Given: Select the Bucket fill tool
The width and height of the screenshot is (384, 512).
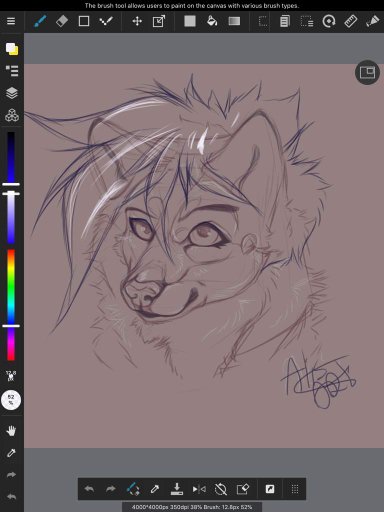Looking at the screenshot, I should tap(212, 21).
